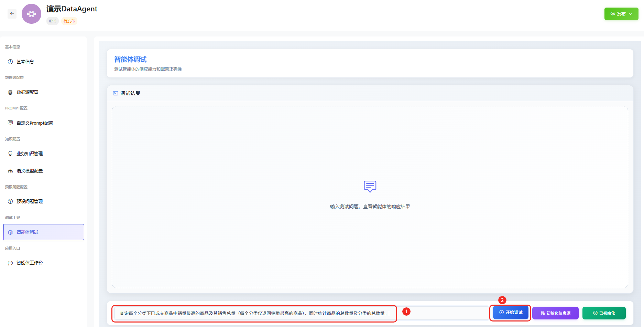Click the back arrow at top left
The width and height of the screenshot is (644, 327).
pos(12,13)
